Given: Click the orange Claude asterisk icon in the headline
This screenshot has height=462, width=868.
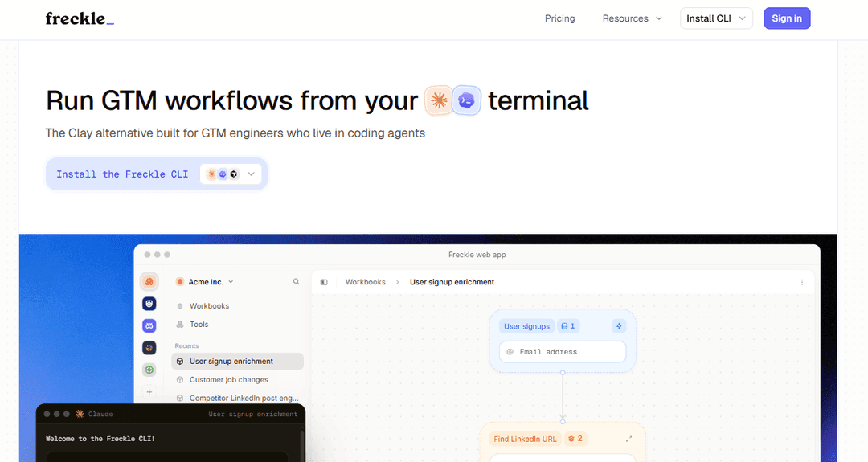Looking at the screenshot, I should point(439,100).
